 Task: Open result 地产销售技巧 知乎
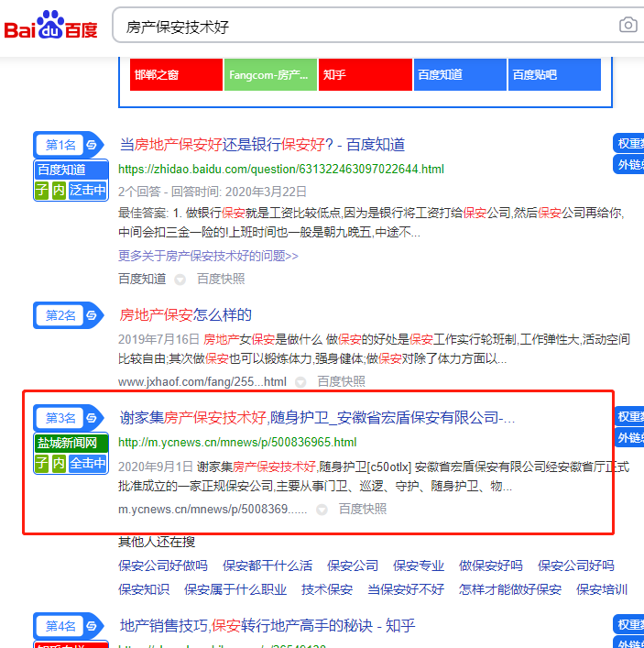pyautogui.click(x=267, y=625)
